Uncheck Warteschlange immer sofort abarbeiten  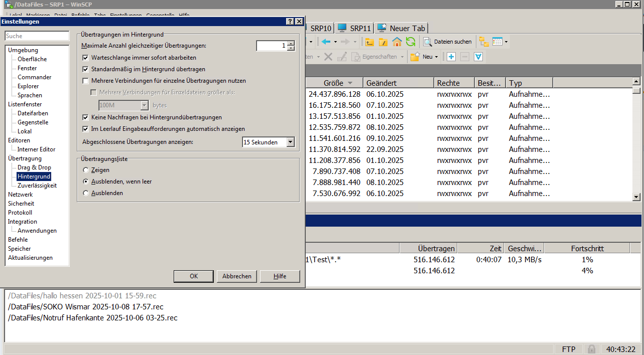(x=85, y=58)
